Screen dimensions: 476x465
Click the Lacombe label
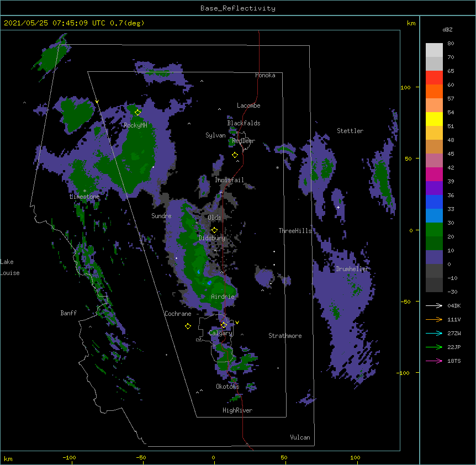248,105
